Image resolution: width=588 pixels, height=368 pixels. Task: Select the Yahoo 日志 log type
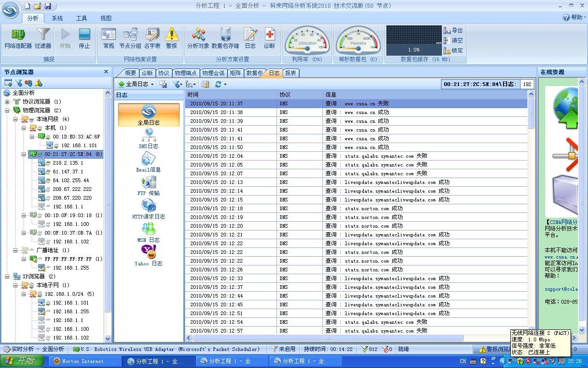[148, 256]
